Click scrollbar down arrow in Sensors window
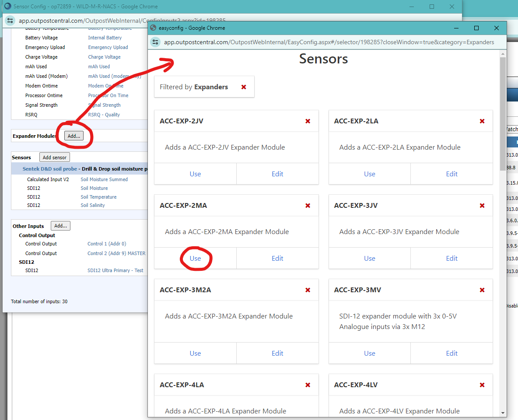This screenshot has height=420, width=518. tap(503, 413)
